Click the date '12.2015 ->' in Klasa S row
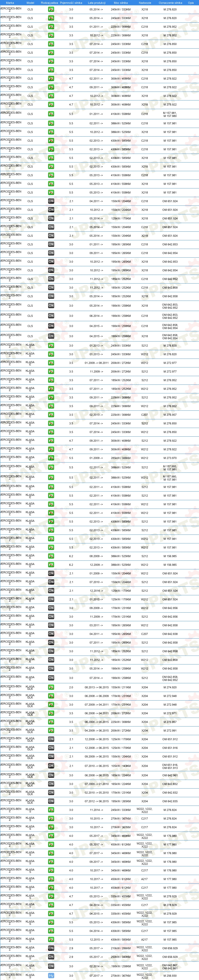The width and height of the screenshot is (199, 980). point(96,939)
